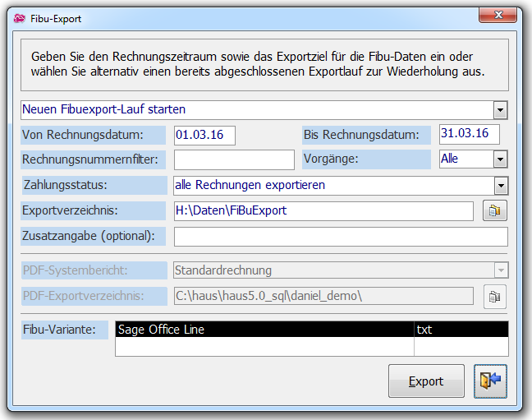The width and height of the screenshot is (532, 420).
Task: Click the Exportverzeichnis path field
Action: pos(323,211)
